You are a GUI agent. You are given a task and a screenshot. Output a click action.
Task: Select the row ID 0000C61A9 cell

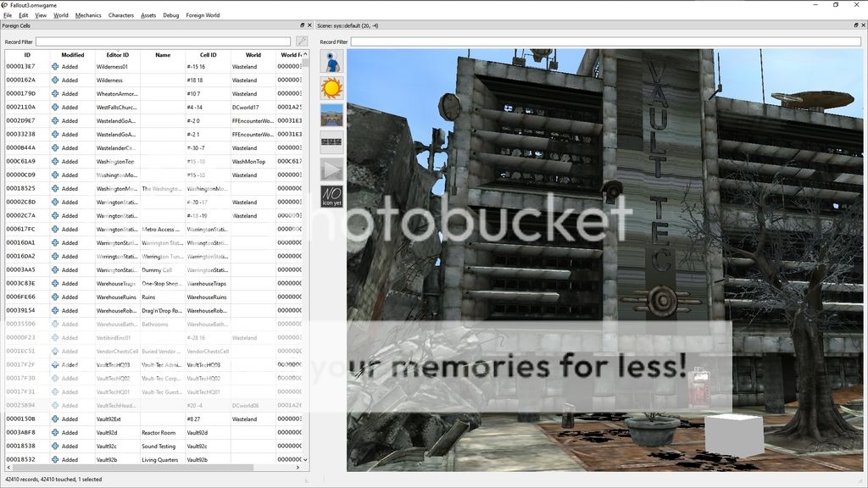point(27,162)
